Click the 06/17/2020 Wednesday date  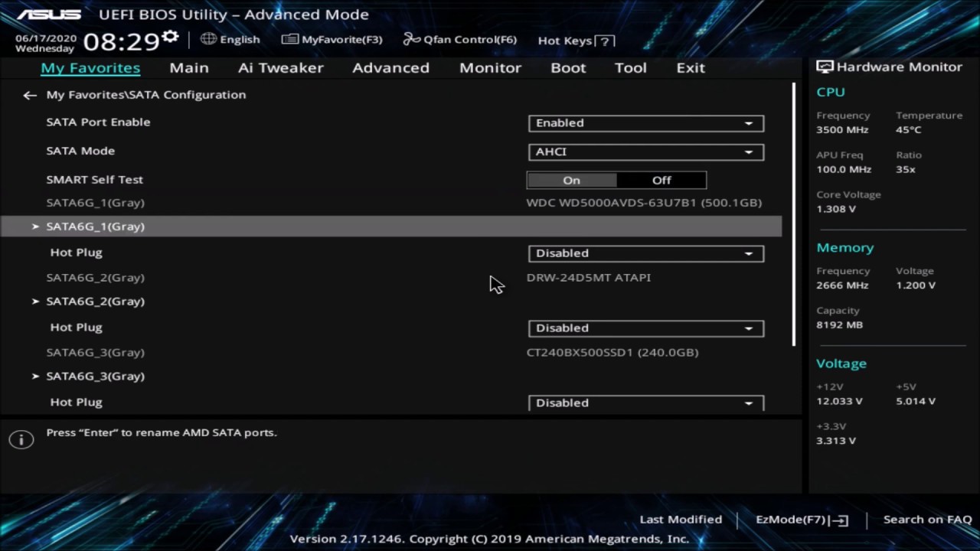tap(46, 43)
